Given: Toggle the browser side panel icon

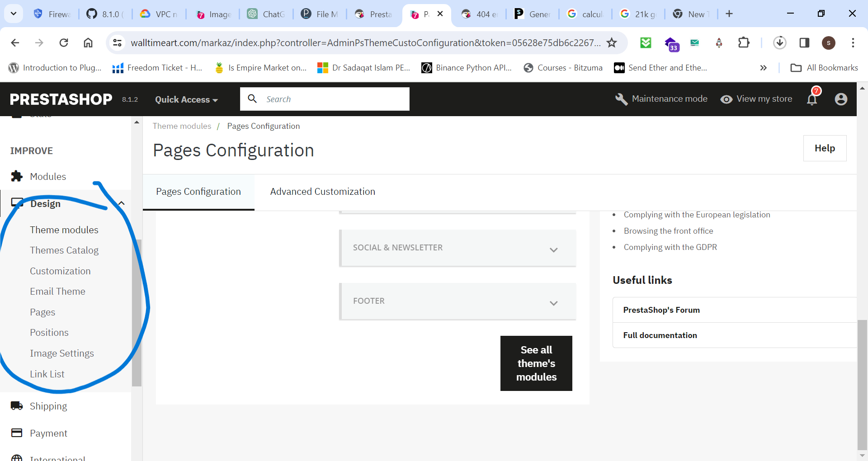Looking at the screenshot, I should point(804,42).
